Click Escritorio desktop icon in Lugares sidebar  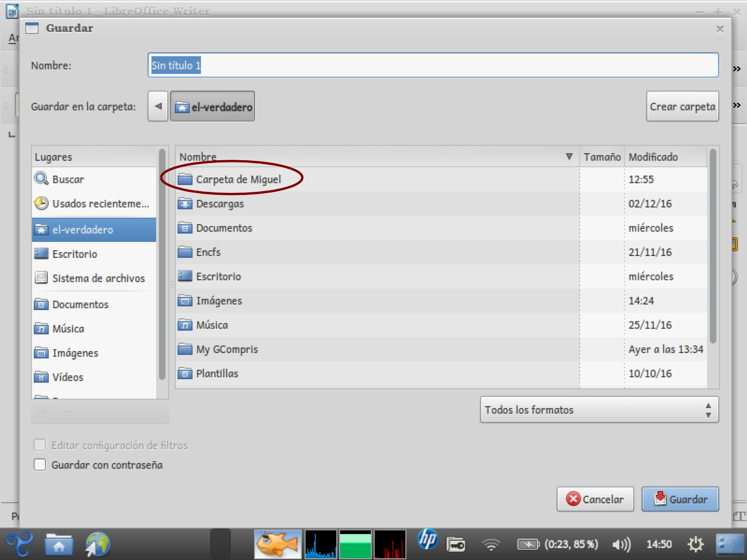(41, 254)
